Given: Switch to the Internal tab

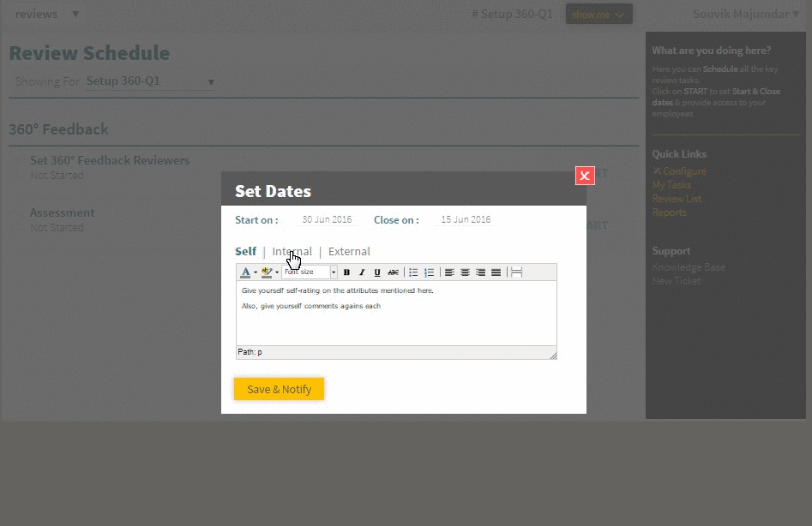Looking at the screenshot, I should [292, 251].
